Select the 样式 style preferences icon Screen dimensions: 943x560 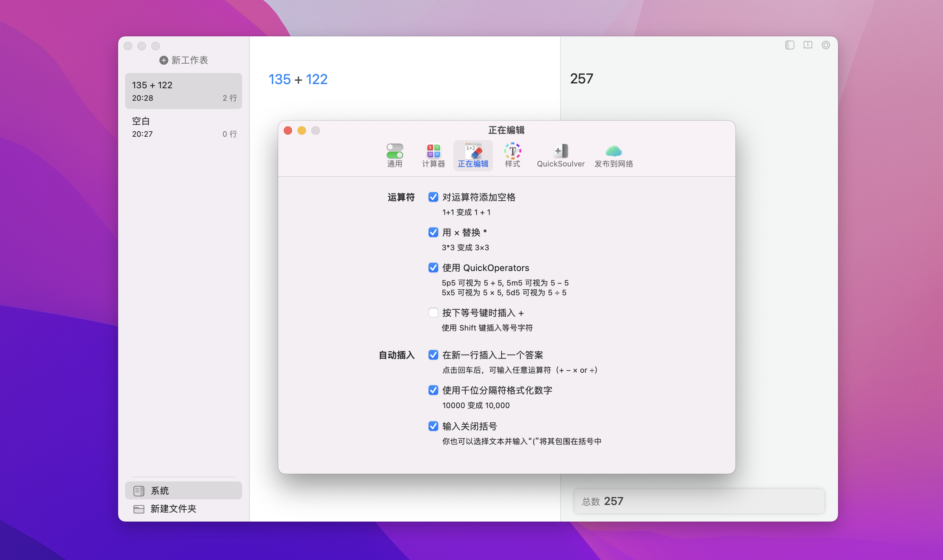(512, 155)
